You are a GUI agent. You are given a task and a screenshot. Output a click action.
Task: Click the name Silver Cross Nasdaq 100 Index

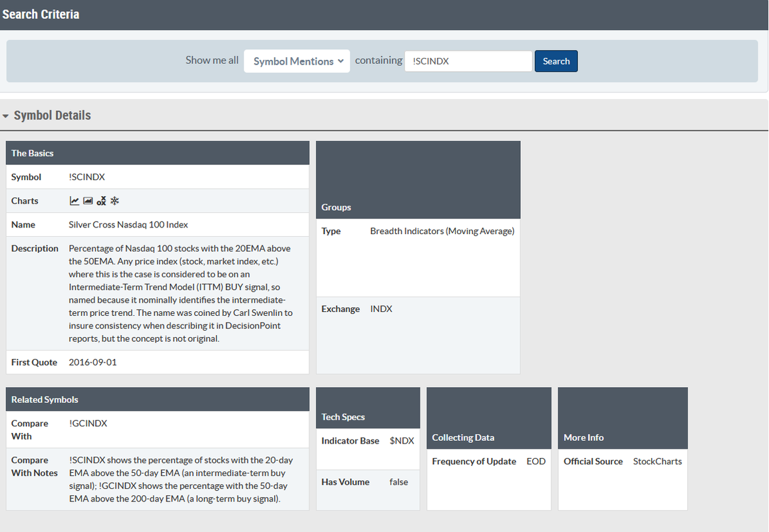[x=128, y=225]
